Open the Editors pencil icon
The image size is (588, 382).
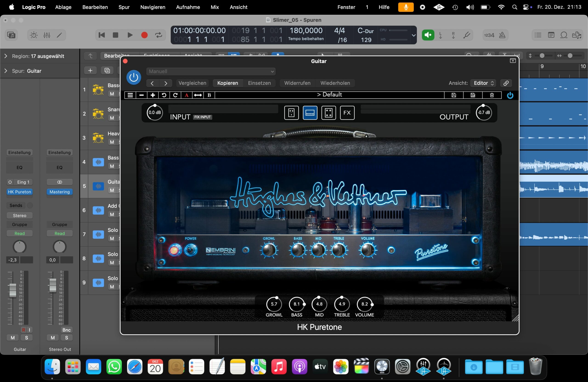tap(59, 35)
